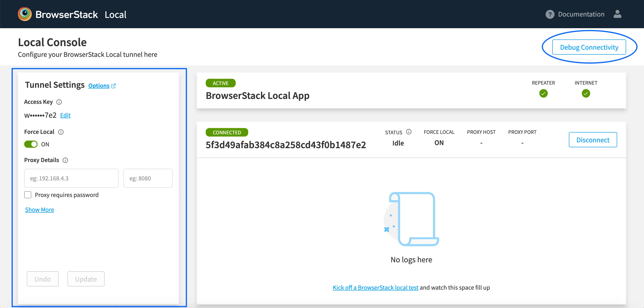Click the Repeater green checkmark status icon
644x308 pixels.
(x=543, y=94)
